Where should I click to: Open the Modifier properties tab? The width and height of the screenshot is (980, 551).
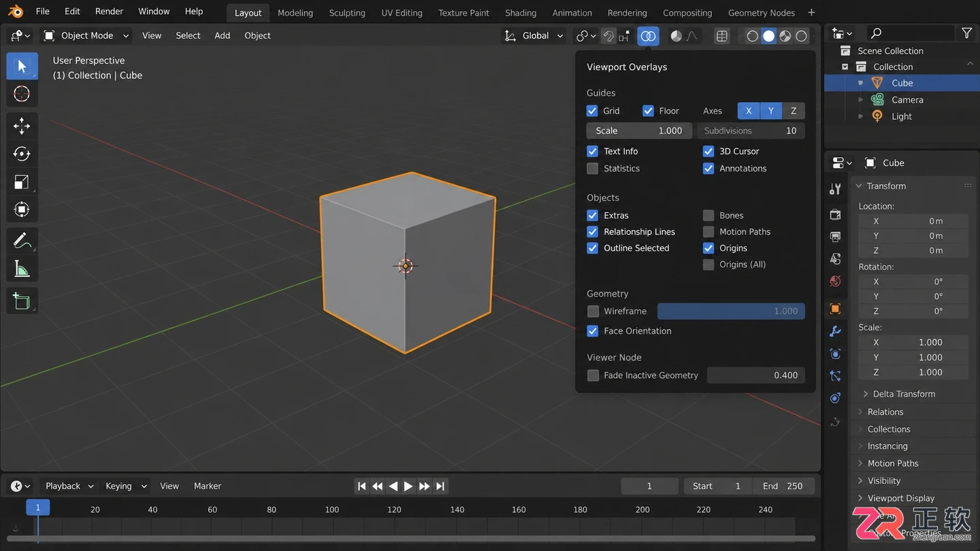835,331
